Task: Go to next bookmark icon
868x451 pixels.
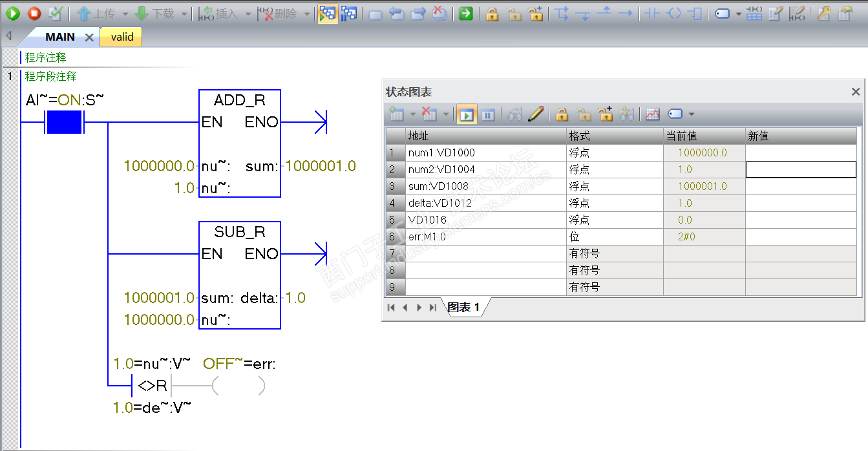Action: [418, 14]
